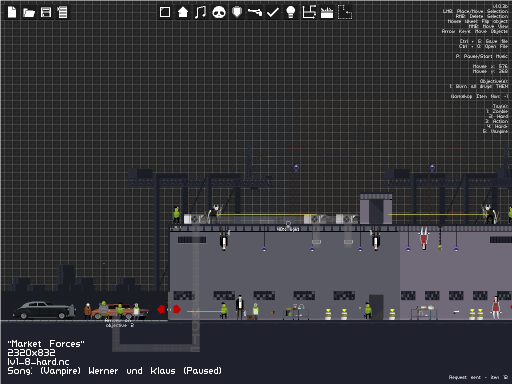Select the house building tool

coord(183,12)
